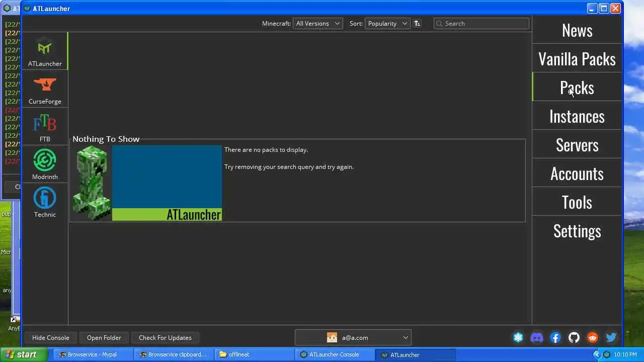
Task: Click 'There are no packs to display.' text
Action: point(266,150)
